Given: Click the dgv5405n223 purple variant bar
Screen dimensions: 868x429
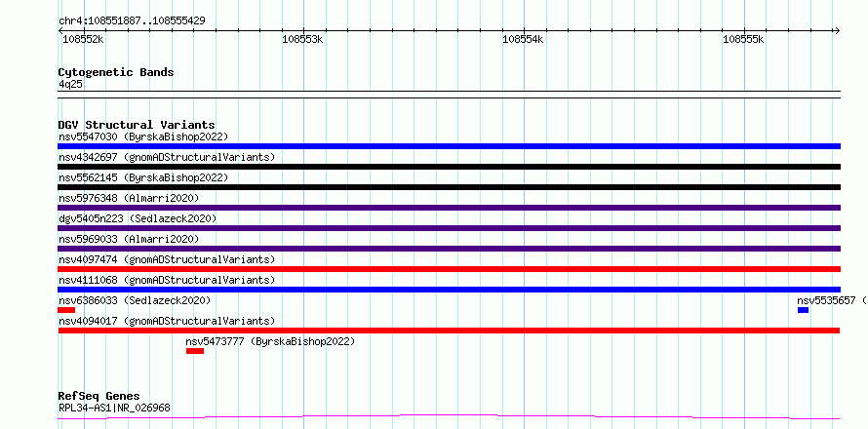Looking at the screenshot, I should coord(449,228).
